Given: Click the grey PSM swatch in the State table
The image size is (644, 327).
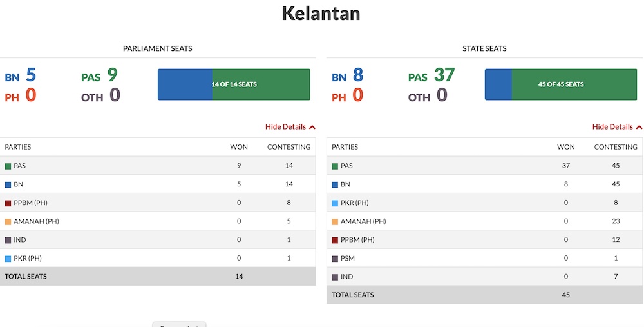Looking at the screenshot, I should click(335, 259).
